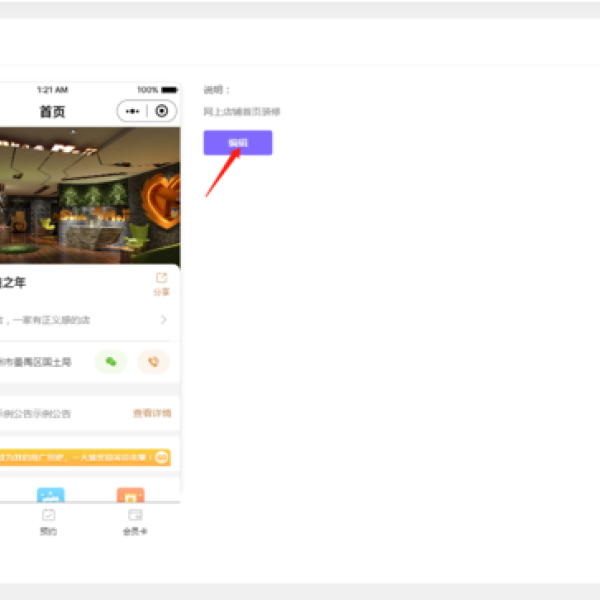
Task: Click the store interior banner image
Action: click(90, 196)
